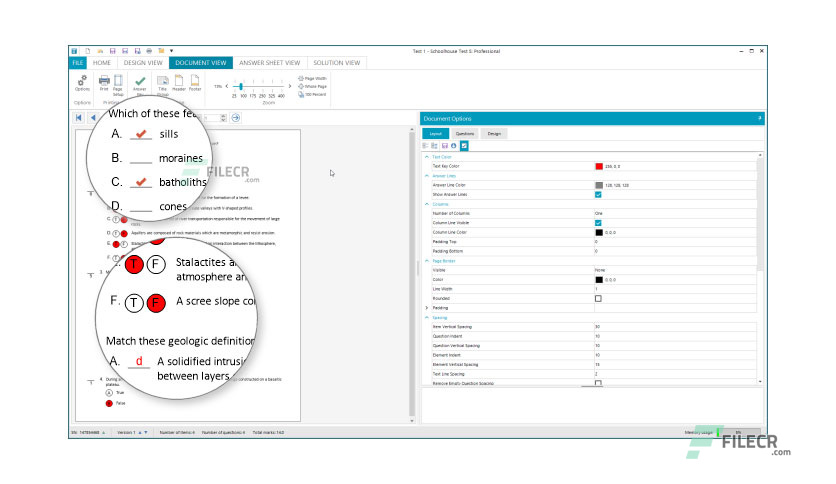The width and height of the screenshot is (836, 484).
Task: Open the Column Line Color black swatch
Action: pyautogui.click(x=599, y=232)
